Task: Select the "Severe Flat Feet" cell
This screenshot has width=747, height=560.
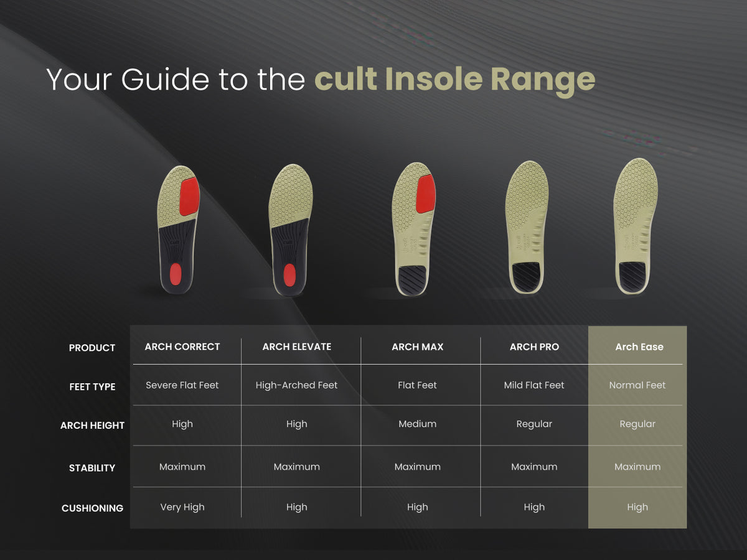Action: click(182, 385)
